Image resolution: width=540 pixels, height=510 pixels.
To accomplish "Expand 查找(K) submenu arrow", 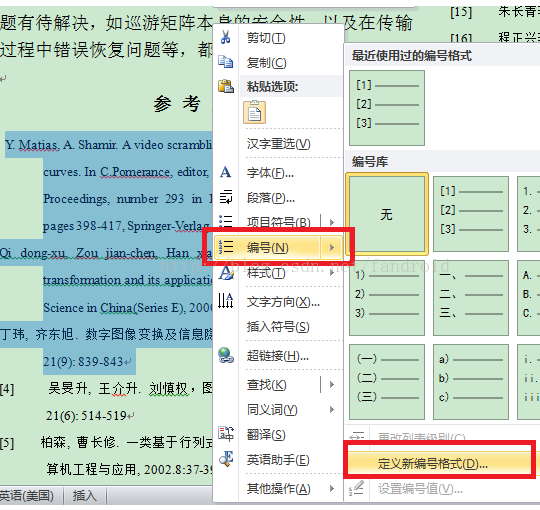I will point(332,384).
